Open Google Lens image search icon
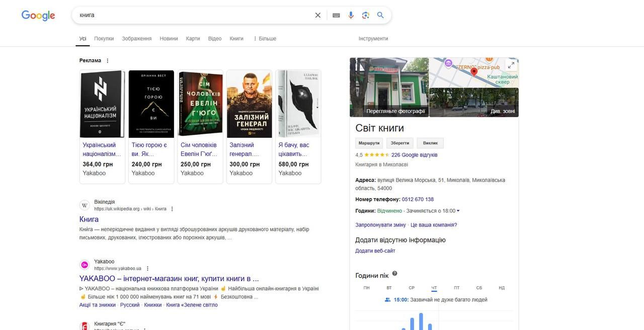 tap(366, 15)
